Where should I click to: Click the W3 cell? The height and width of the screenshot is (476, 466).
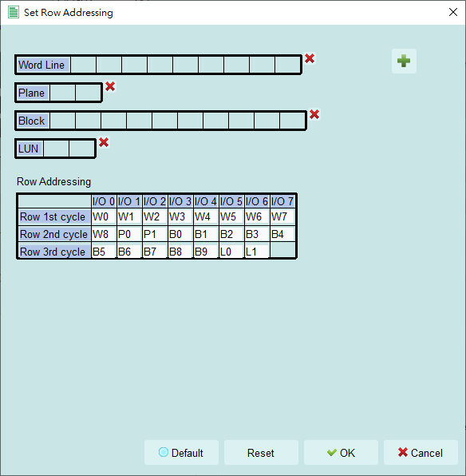coord(180,216)
